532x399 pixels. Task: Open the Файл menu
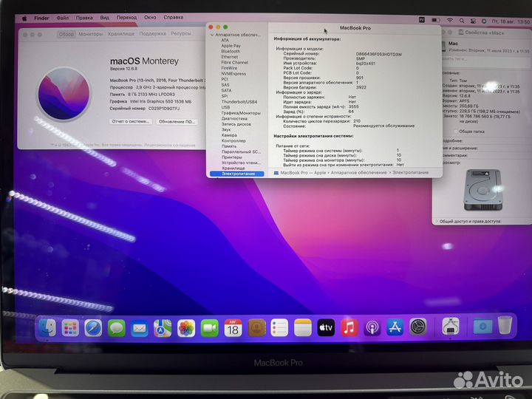(x=62, y=18)
